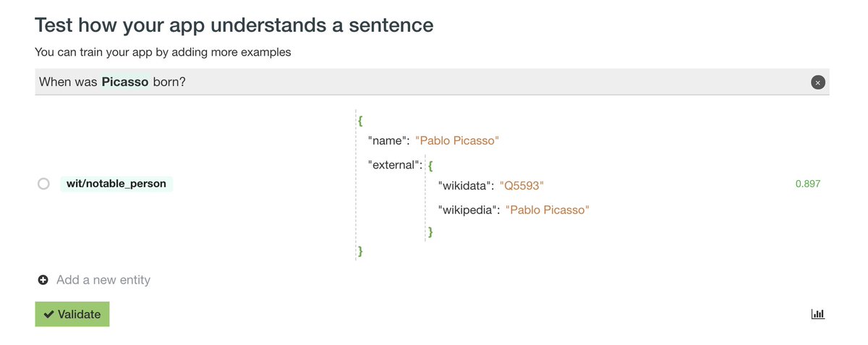This screenshot has width=868, height=345.
Task: Click the wikipedia value "Pablo Picasso"
Action: tap(548, 210)
